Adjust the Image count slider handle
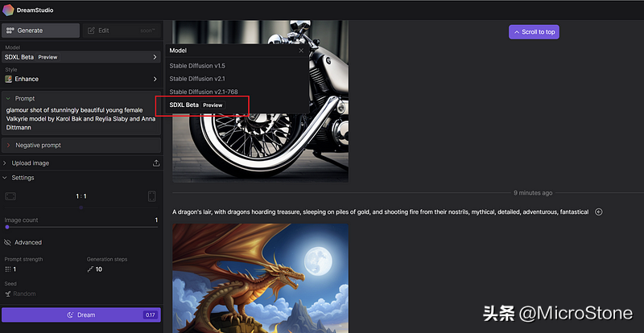The image size is (644, 333). pyautogui.click(x=7, y=227)
